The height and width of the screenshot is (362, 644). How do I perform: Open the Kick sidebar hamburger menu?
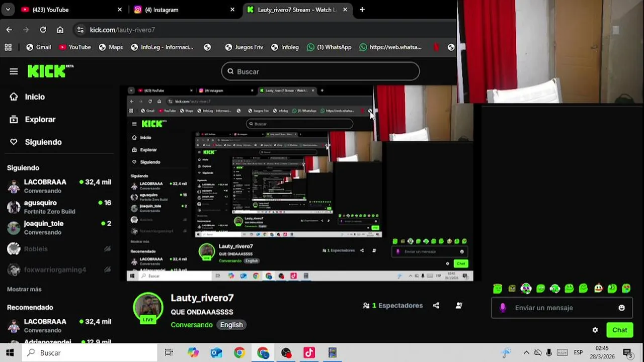(14, 71)
